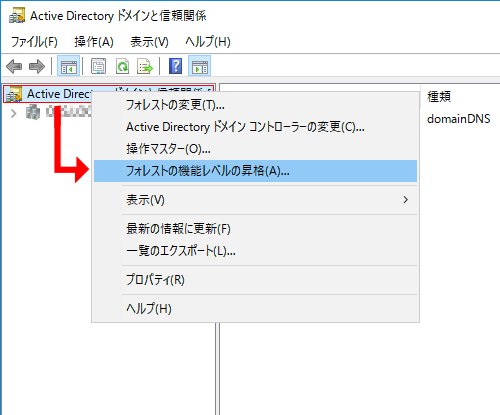Open the ヘルプ(H) menu in menu bar

pos(208,42)
